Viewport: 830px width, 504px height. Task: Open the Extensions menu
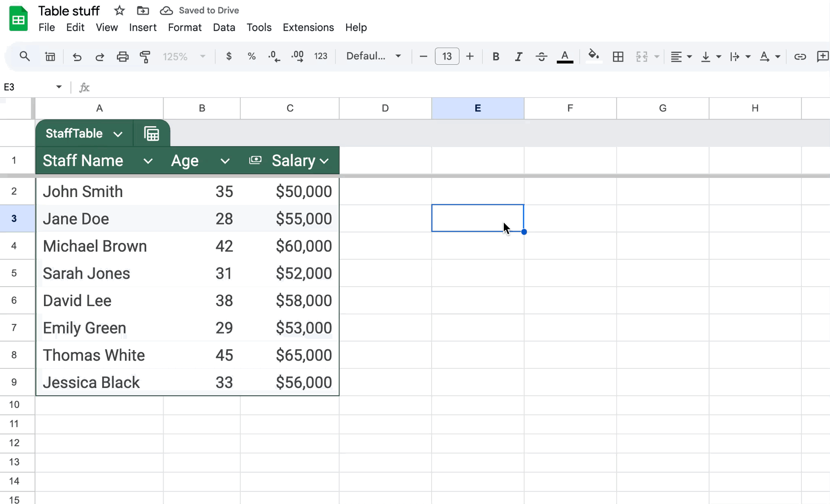coord(308,27)
